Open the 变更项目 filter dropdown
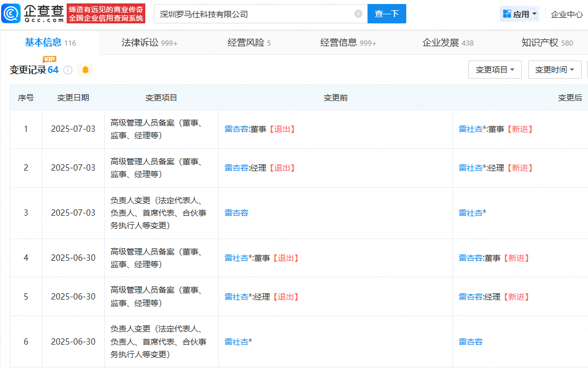Screen dimensions: 588x368 click(495, 70)
